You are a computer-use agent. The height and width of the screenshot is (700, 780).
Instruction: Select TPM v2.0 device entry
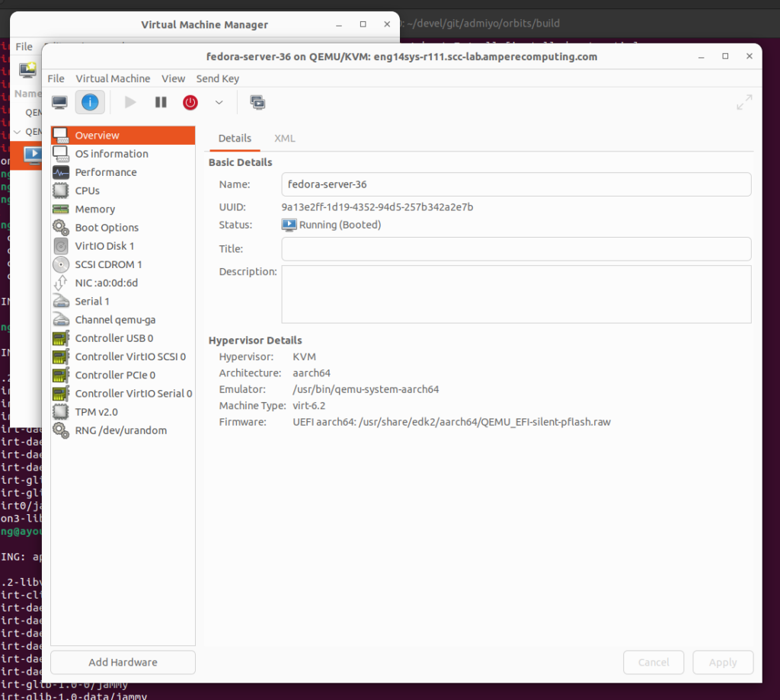tap(123, 412)
